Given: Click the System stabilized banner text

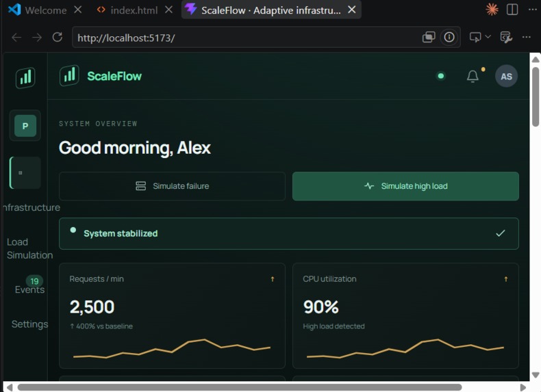Looking at the screenshot, I should 121,233.
